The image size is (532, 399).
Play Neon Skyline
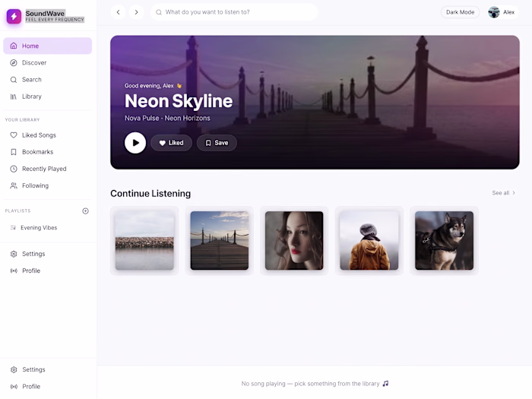(x=135, y=143)
